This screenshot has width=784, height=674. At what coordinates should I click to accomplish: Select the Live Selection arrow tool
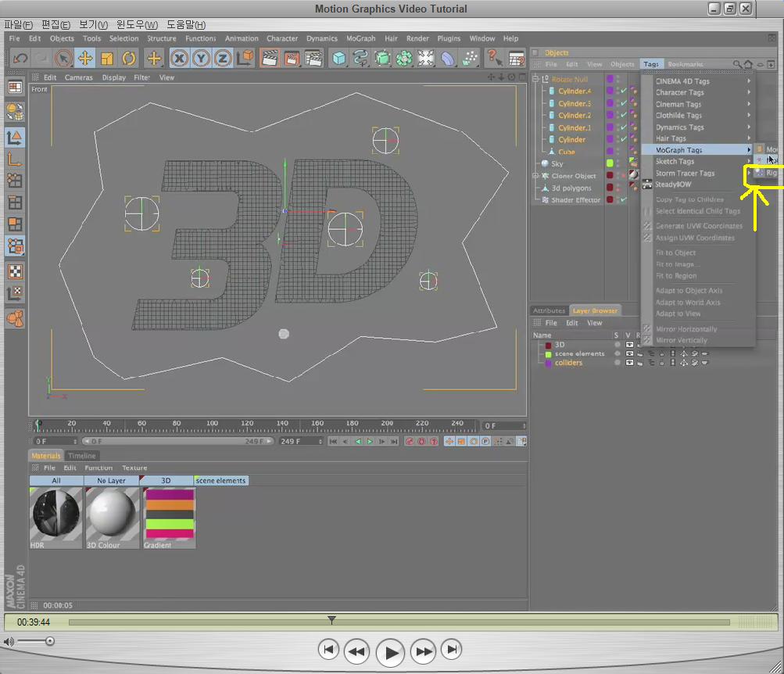coord(63,59)
